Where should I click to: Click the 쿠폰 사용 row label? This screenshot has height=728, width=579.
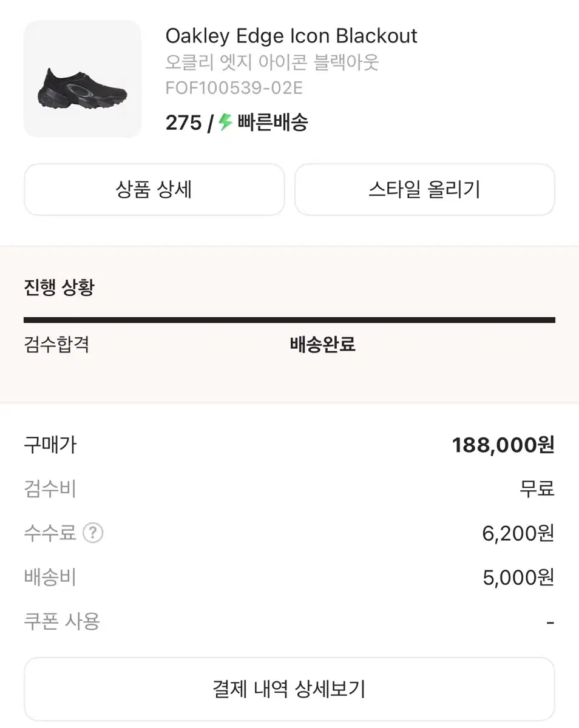(62, 621)
